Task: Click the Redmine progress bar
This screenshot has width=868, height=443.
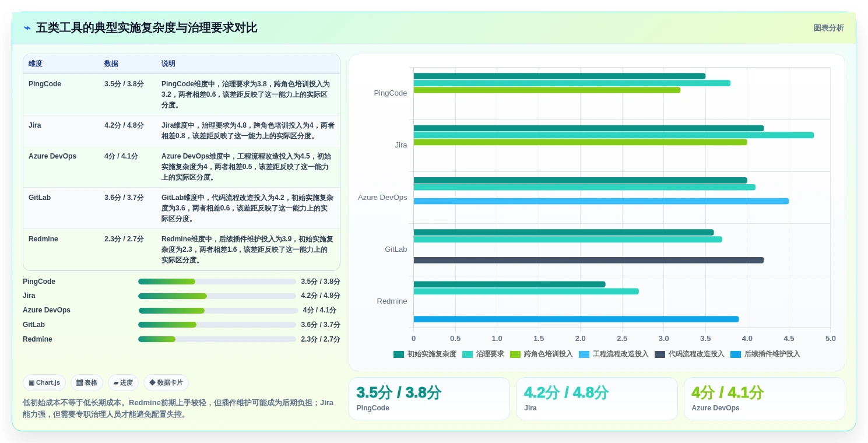Action: [217, 339]
